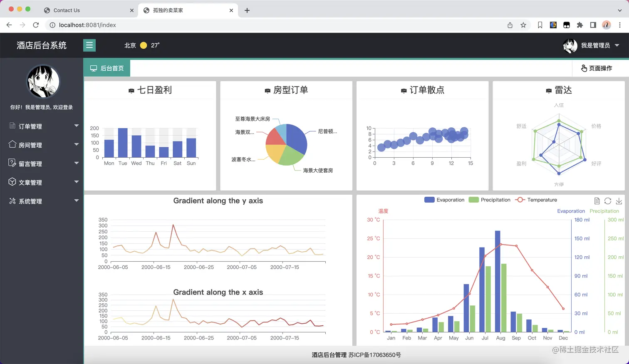Select the 后台首页 tab
The height and width of the screenshot is (364, 629).
(x=107, y=68)
